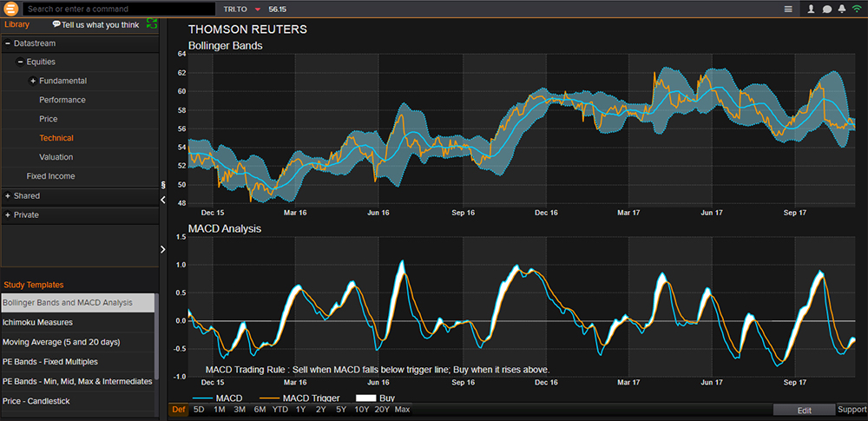Select PE Bands - Fixed Multiples template
The width and height of the screenshot is (868, 421).
tap(78, 362)
